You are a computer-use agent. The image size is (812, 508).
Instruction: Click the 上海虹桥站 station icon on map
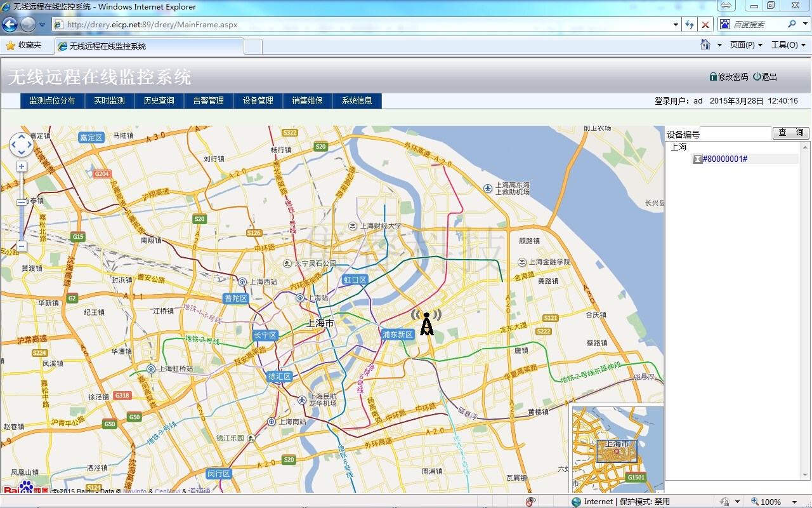[x=151, y=368]
